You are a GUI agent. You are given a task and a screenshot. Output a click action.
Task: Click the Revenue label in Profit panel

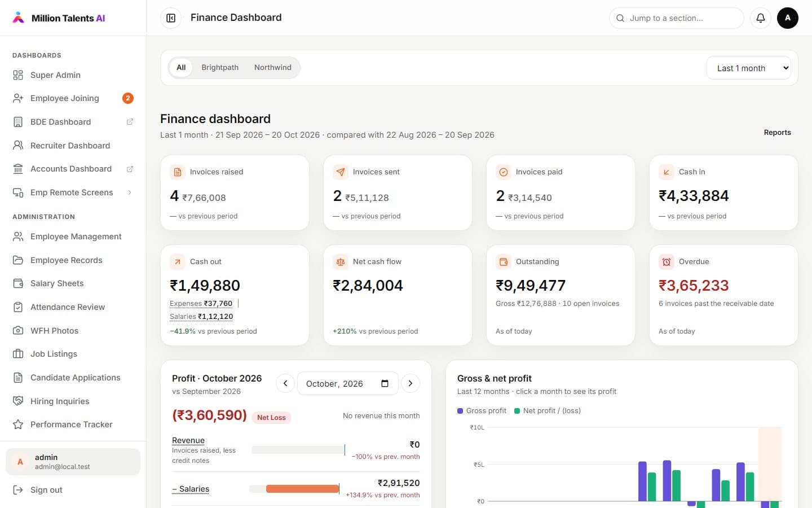[x=188, y=441]
